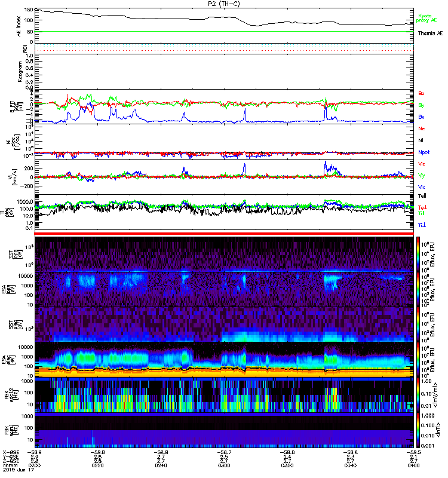Click the green "Viy" velocity legend label
This screenshot has width=448, height=478.
(422, 176)
